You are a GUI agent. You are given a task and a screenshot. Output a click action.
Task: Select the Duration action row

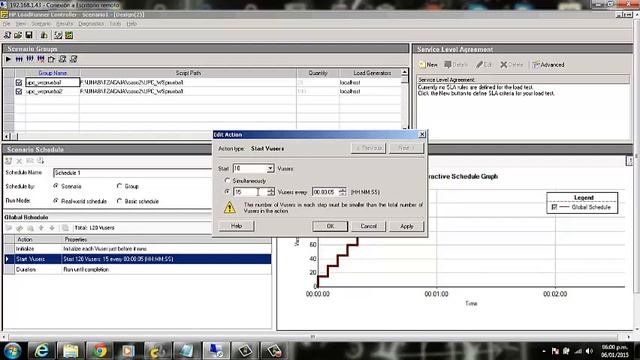[x=138, y=269]
